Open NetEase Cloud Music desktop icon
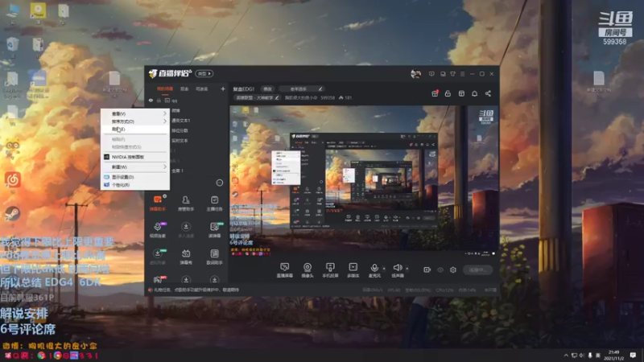The image size is (644, 362). click(12, 179)
